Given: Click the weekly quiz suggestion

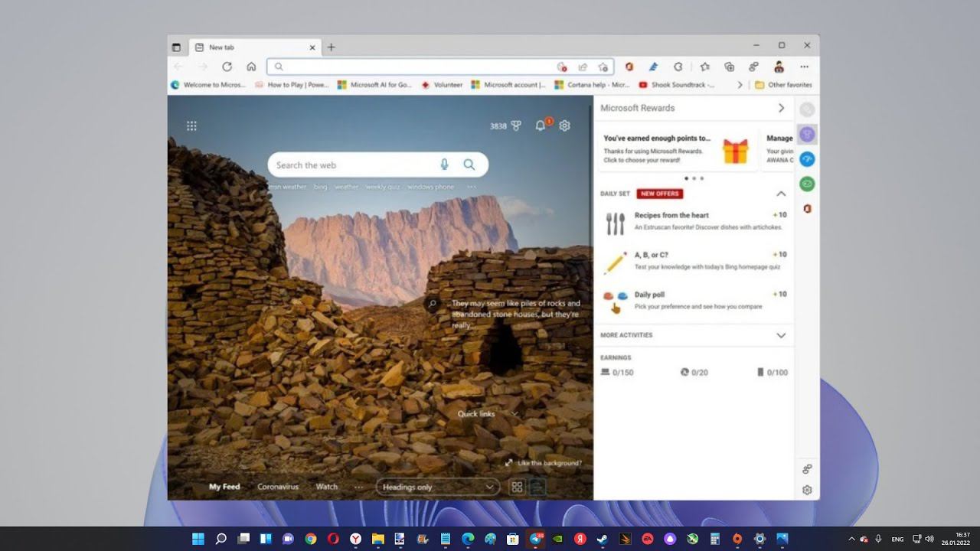Looking at the screenshot, I should [x=382, y=187].
